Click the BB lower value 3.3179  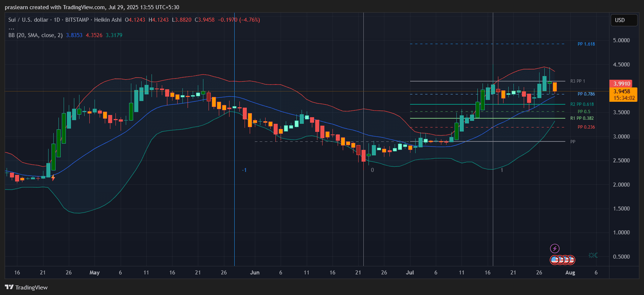(114, 35)
